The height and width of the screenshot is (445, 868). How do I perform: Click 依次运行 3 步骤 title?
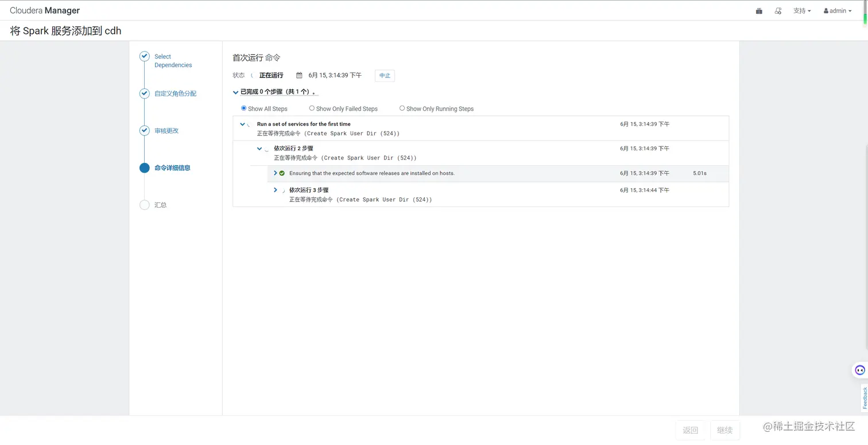pyautogui.click(x=309, y=190)
